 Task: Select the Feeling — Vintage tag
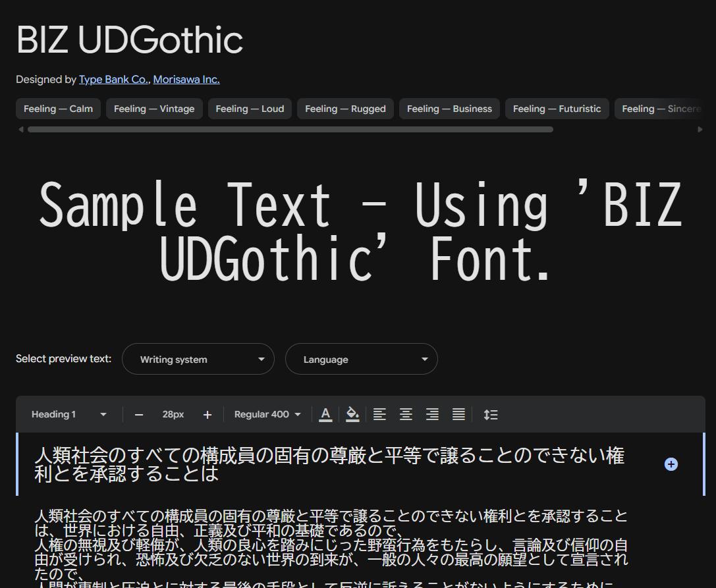[154, 109]
